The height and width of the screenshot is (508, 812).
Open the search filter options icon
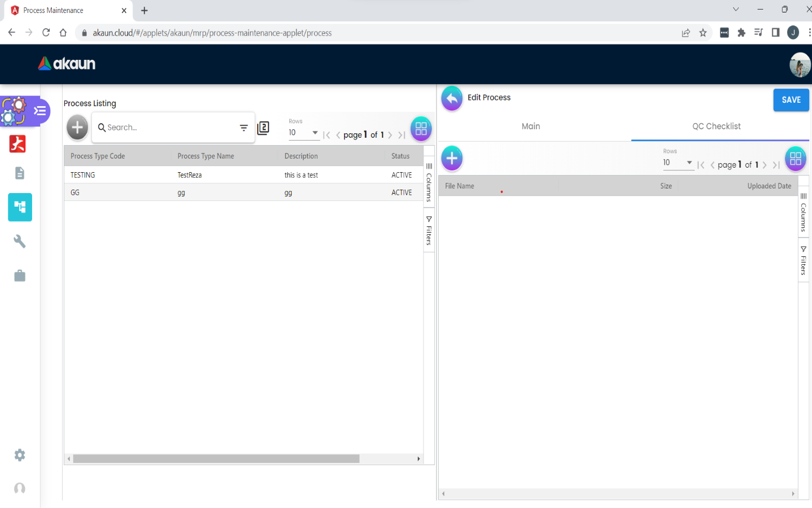[x=244, y=128]
